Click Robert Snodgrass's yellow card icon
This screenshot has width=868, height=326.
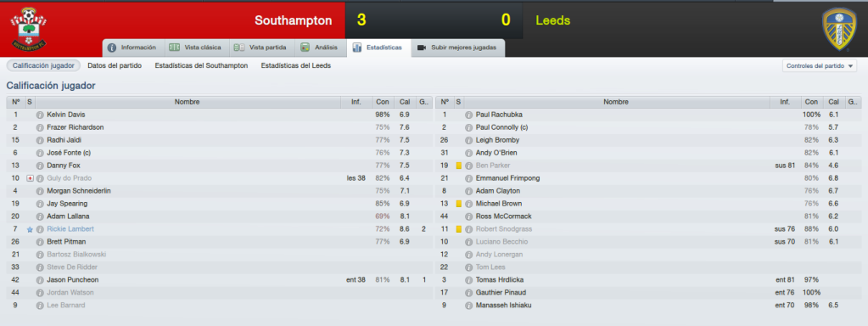pyautogui.click(x=458, y=229)
